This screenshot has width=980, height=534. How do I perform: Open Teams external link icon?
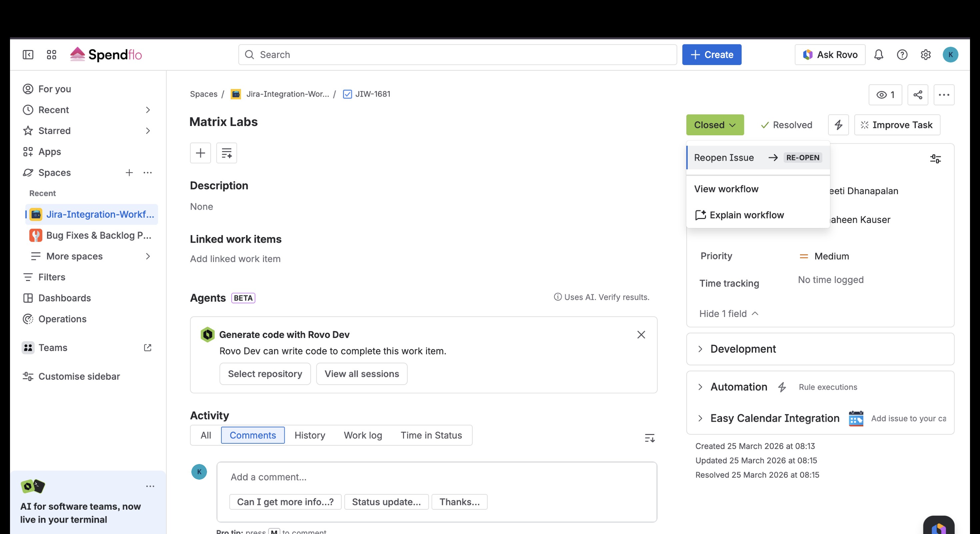pos(148,348)
